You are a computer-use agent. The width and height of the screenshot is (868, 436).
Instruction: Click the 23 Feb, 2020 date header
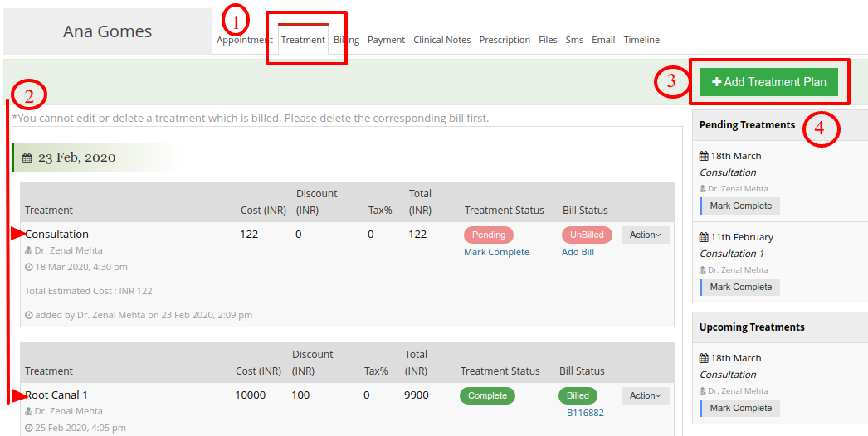[77, 158]
